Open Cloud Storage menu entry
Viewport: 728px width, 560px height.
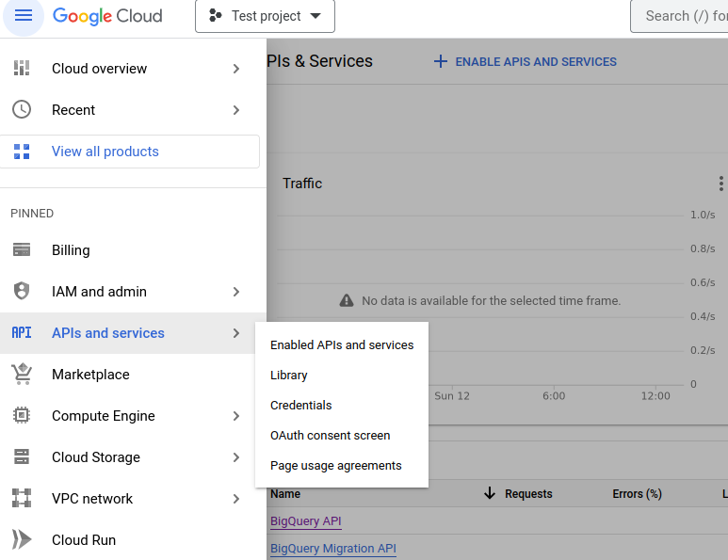tap(133, 457)
